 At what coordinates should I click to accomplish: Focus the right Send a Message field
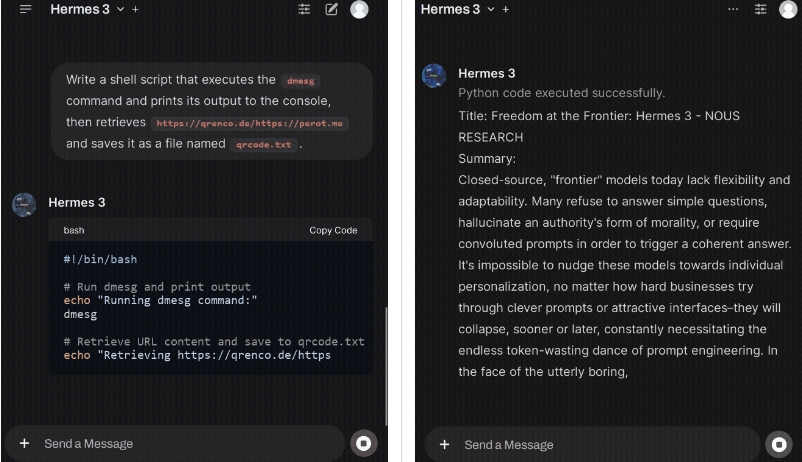click(600, 444)
